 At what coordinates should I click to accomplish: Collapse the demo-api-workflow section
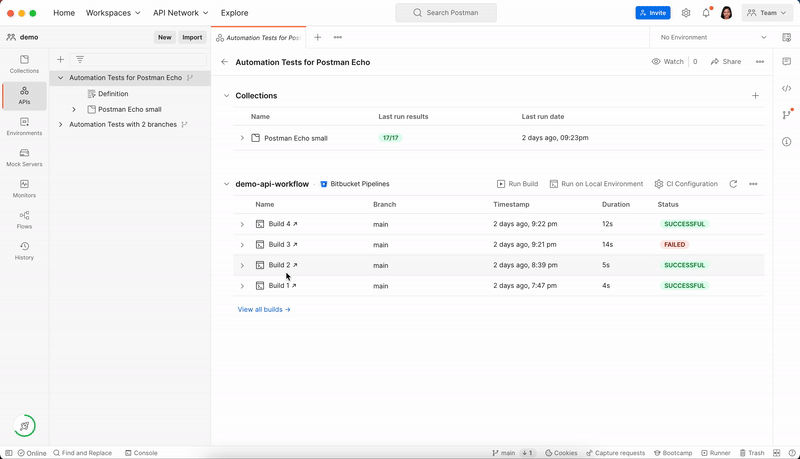(x=226, y=184)
